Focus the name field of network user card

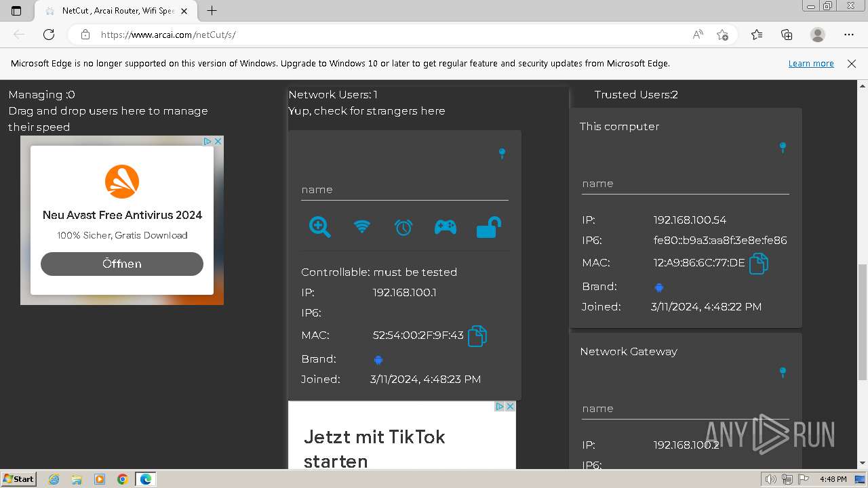[x=405, y=190]
